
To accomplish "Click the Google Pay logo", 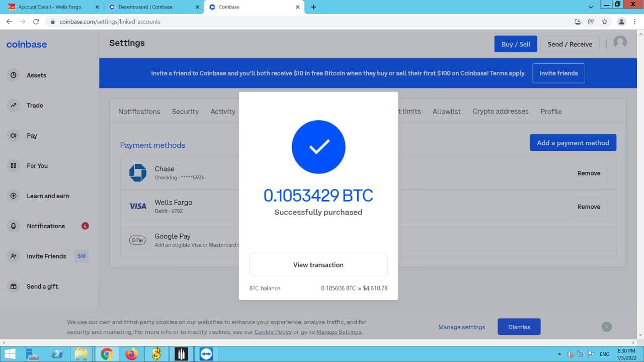I will (137, 240).
